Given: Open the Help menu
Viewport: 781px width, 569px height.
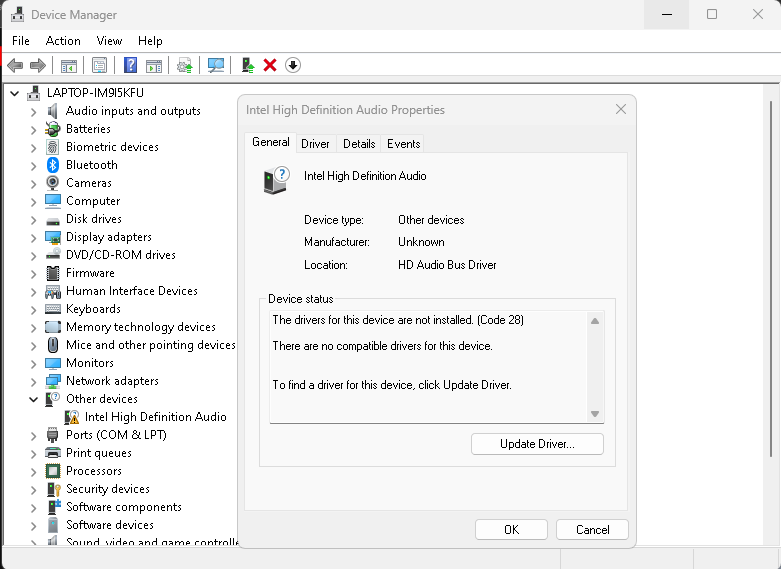Looking at the screenshot, I should click(150, 41).
